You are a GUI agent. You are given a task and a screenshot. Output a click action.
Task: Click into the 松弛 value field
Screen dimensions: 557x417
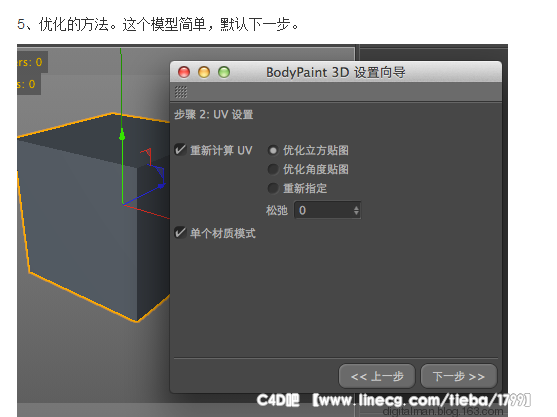tap(327, 210)
